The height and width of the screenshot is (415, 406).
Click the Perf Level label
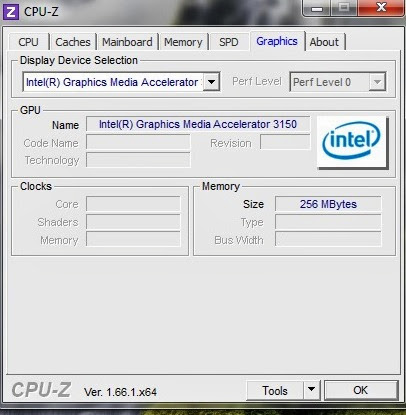(257, 82)
